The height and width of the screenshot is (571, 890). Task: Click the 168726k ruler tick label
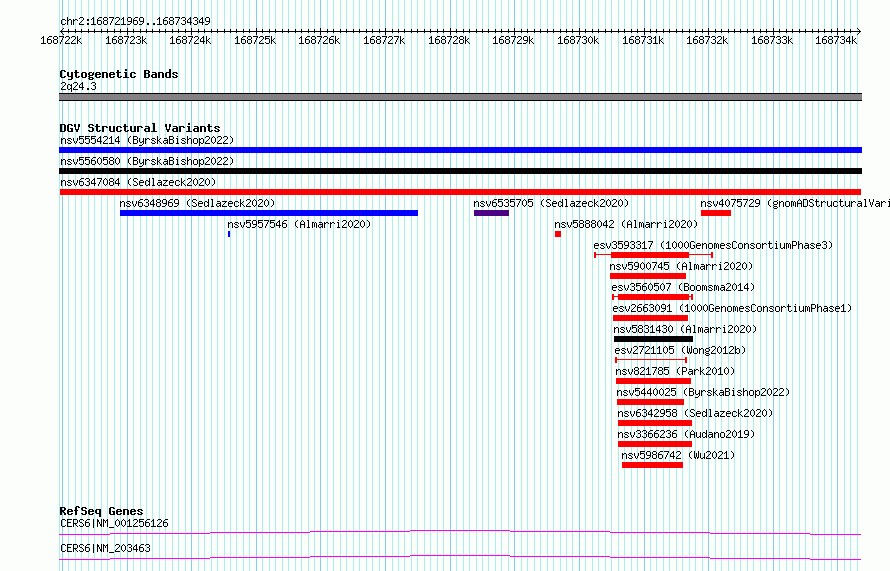(319, 40)
